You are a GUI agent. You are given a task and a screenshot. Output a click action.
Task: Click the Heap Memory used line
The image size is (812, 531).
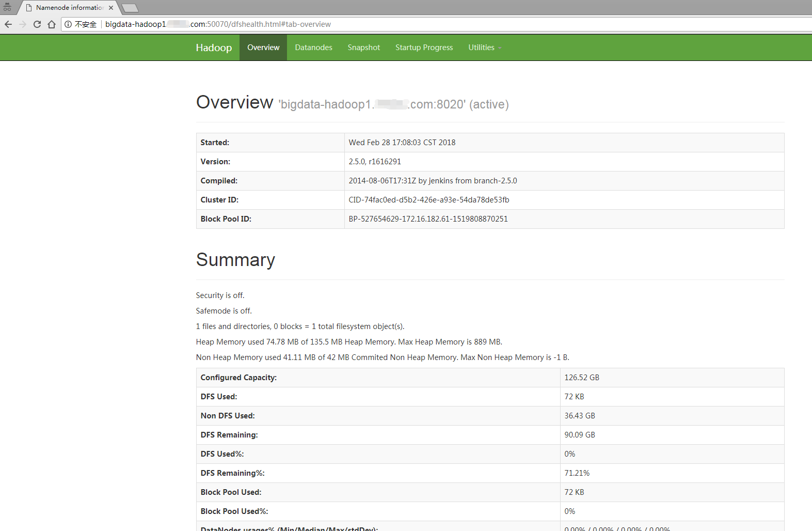pos(349,342)
